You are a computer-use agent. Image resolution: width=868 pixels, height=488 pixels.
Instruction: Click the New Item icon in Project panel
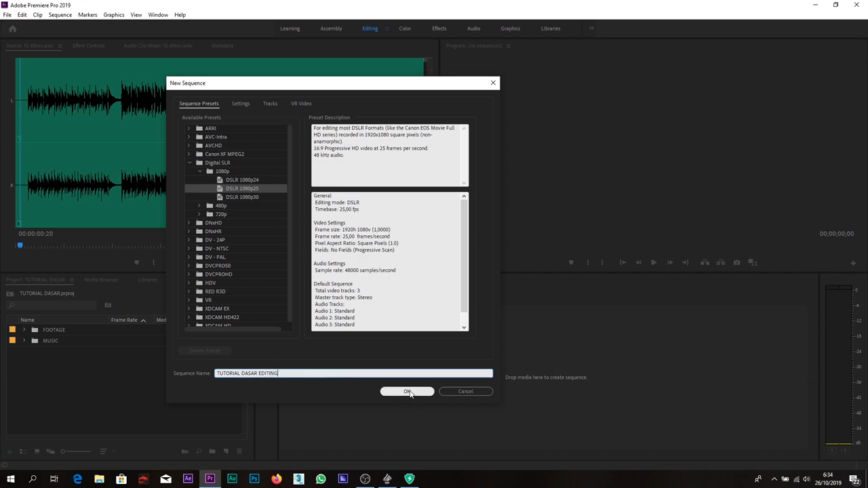click(225, 451)
